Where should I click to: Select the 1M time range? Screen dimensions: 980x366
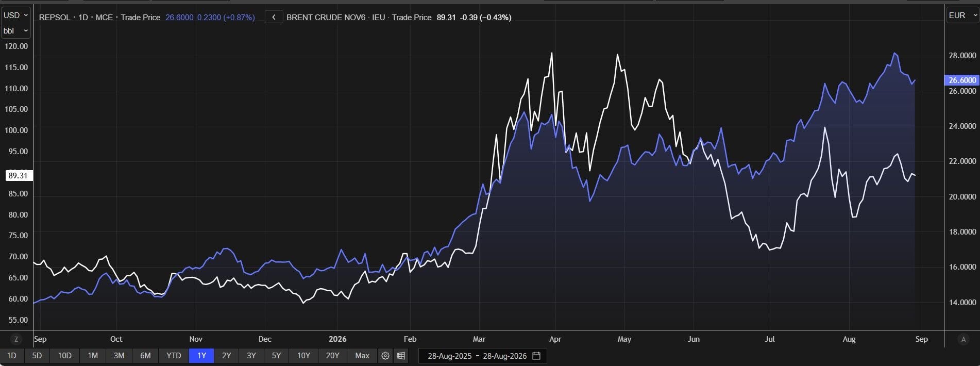tap(93, 356)
